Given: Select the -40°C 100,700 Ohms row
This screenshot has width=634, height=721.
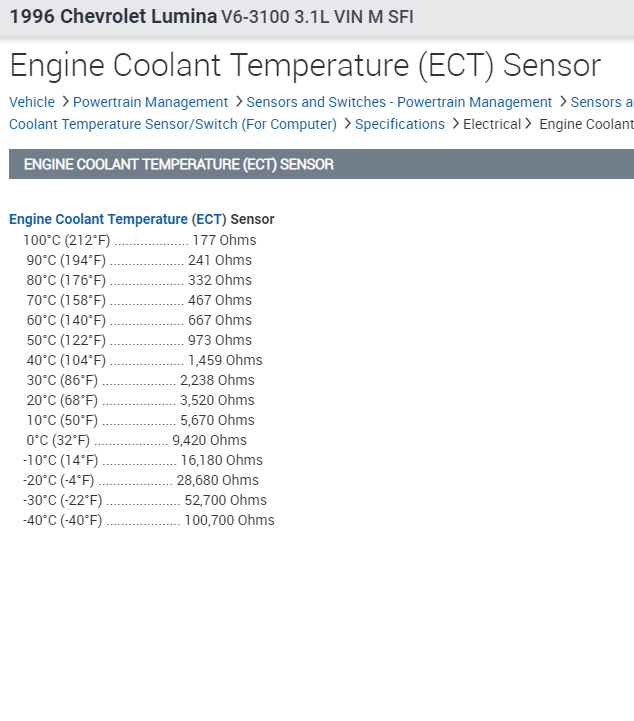Looking at the screenshot, I should pyautogui.click(x=148, y=520).
